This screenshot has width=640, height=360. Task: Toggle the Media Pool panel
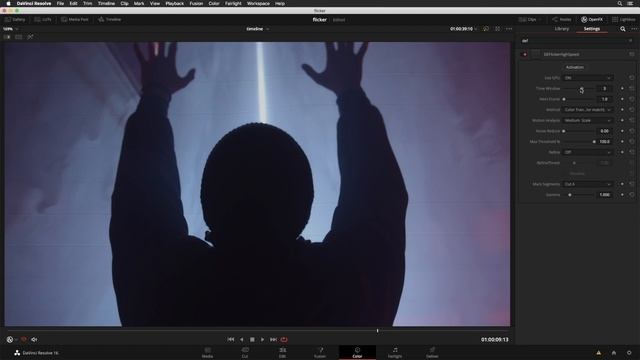[75, 19]
